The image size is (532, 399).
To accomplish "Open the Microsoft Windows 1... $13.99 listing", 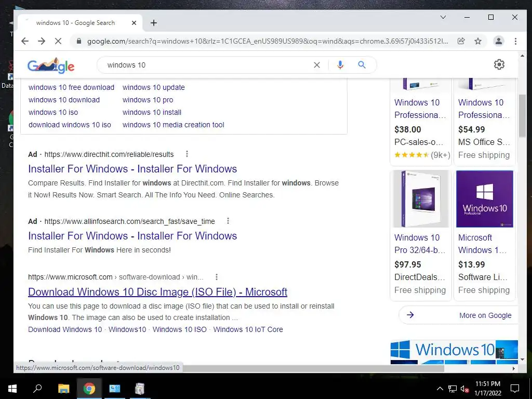I will [483, 244].
